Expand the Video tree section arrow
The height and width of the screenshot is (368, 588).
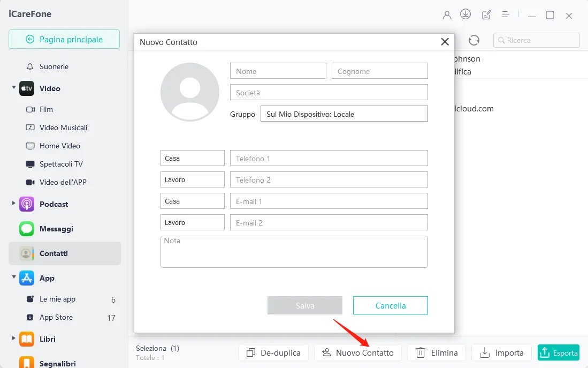[x=14, y=88]
